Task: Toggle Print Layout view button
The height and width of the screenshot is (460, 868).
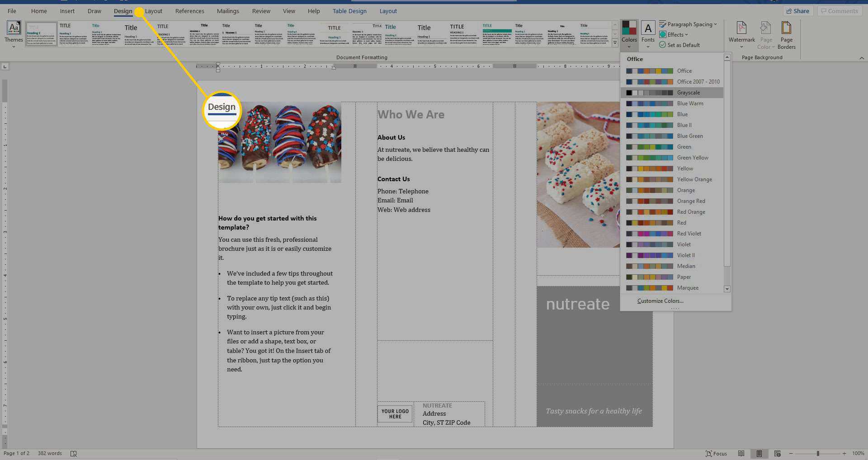Action: 759,453
